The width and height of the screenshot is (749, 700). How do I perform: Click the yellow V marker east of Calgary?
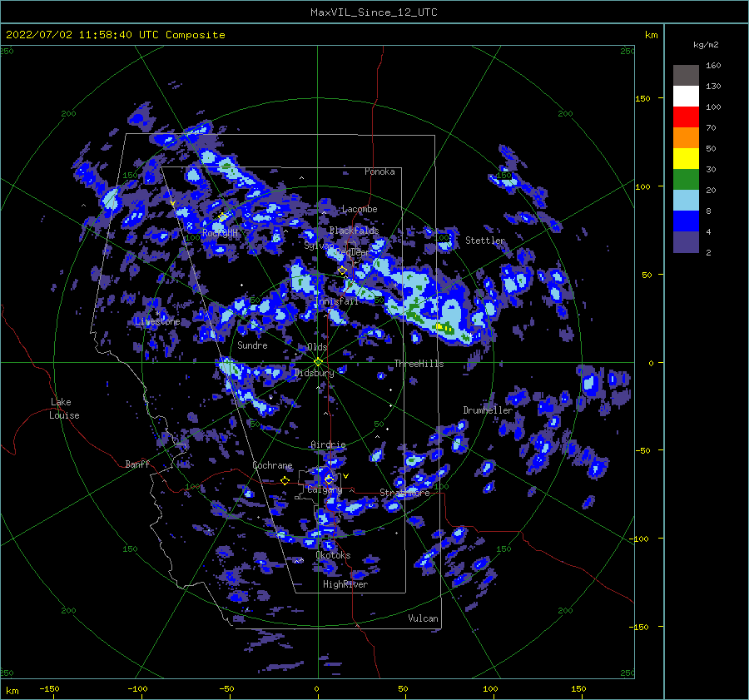(x=346, y=476)
